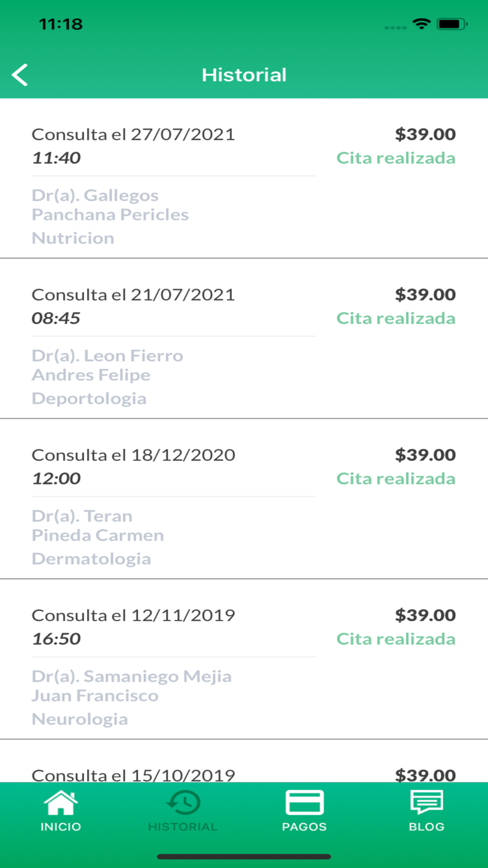Open consultation dated 12/11/2019
The height and width of the screenshot is (868, 488).
coord(133,616)
